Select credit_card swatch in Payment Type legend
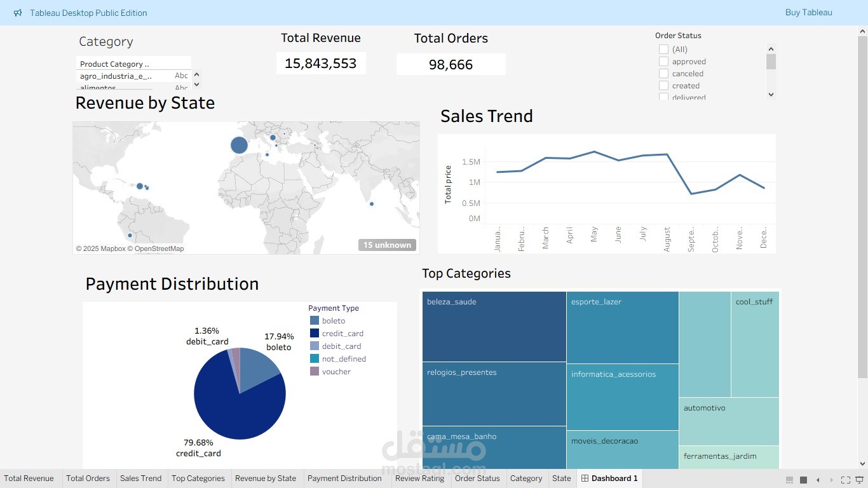 (x=315, y=333)
